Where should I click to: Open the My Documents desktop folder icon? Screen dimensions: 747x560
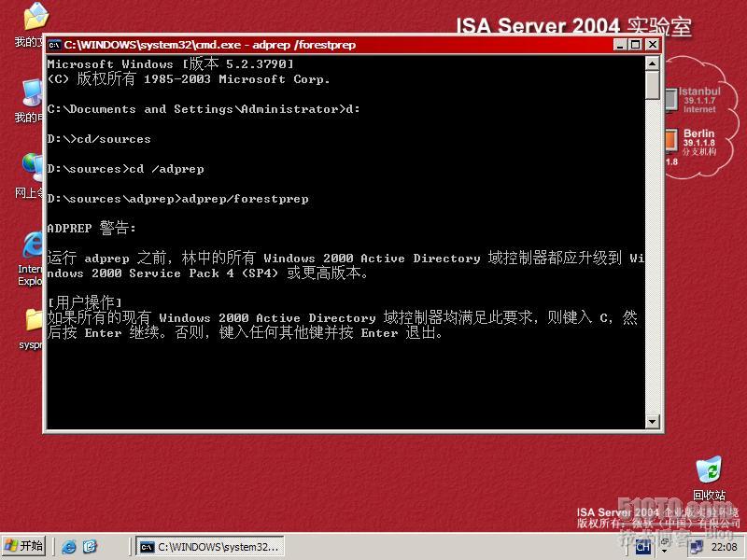click(35, 17)
